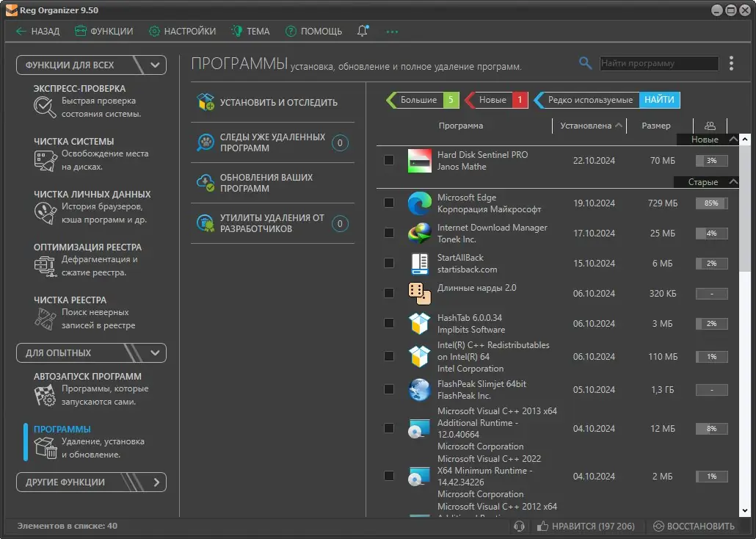Collapse the Новые programs group

point(733,140)
